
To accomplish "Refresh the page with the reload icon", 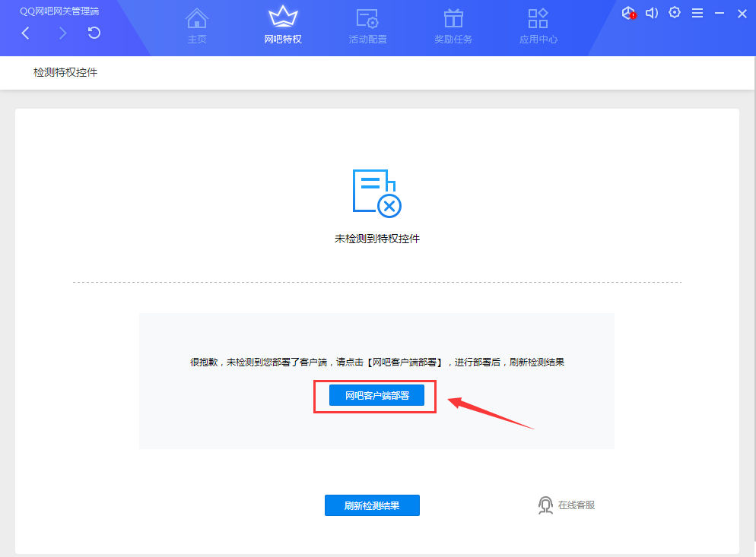I will (94, 33).
